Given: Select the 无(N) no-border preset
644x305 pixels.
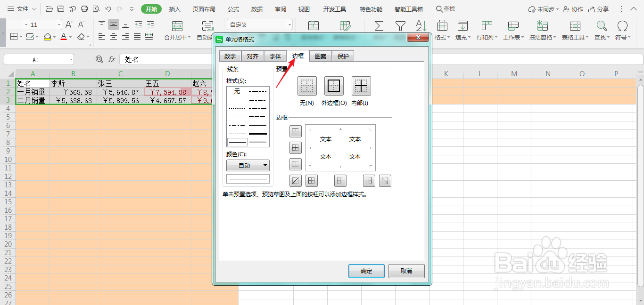Looking at the screenshot, I should [306, 86].
